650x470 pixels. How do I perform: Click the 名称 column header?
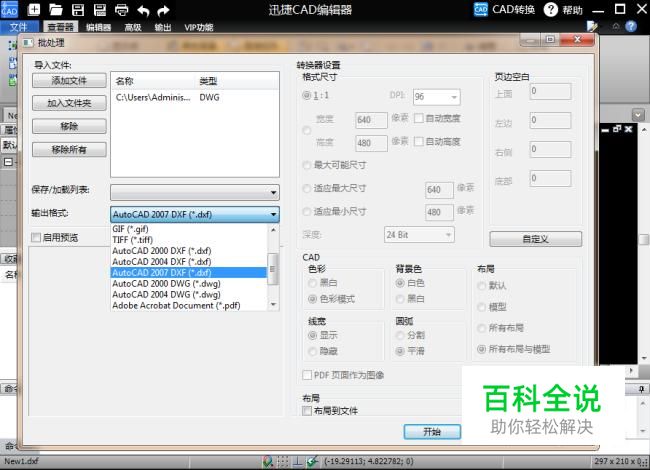[153, 81]
